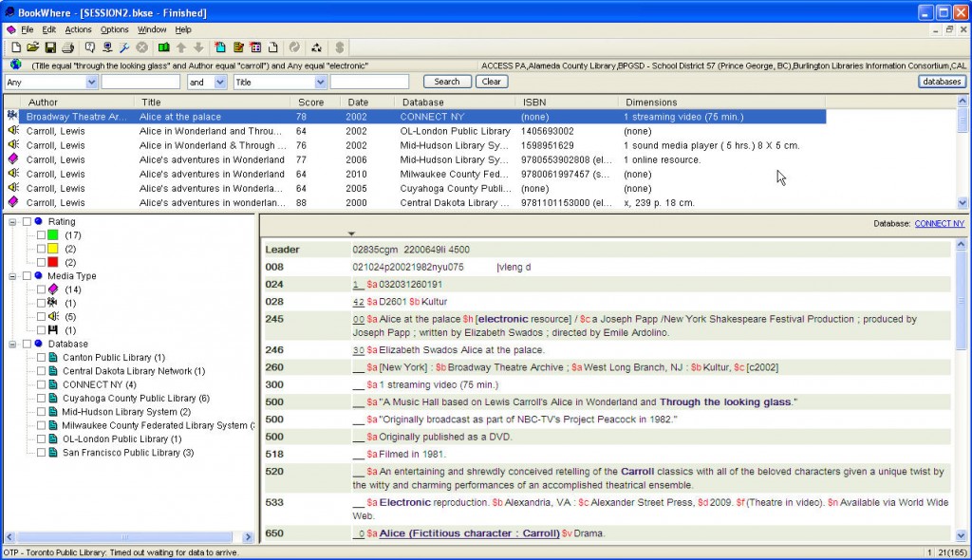Click the recycle arrows toolbar icon
The height and width of the screenshot is (560, 972).
[317, 47]
